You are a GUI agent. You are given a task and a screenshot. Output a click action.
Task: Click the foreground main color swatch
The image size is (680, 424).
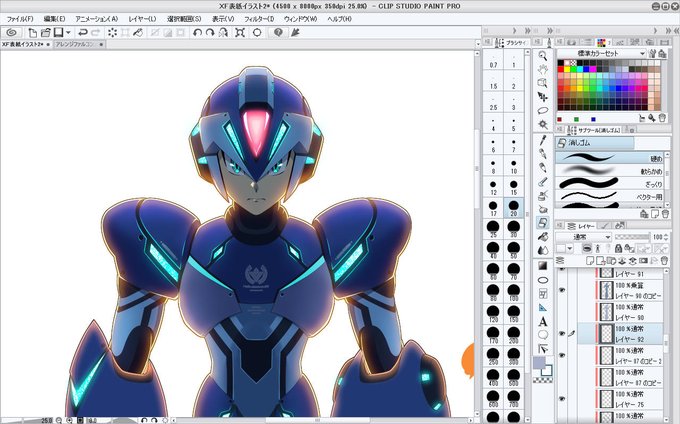point(539,363)
